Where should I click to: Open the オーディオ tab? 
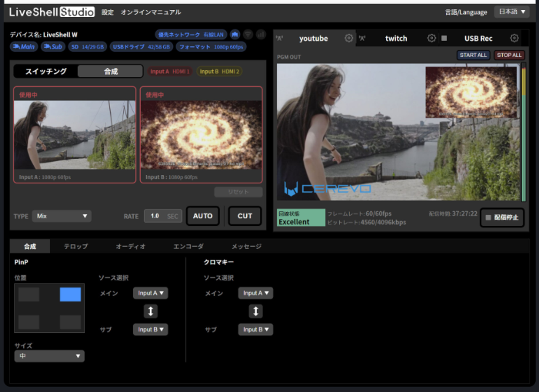[131, 246]
